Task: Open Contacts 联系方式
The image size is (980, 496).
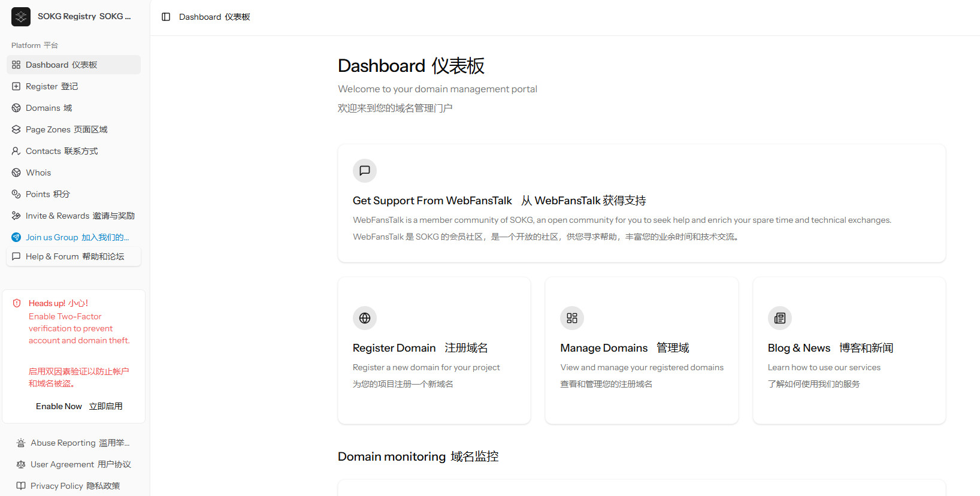Action: 74,151
